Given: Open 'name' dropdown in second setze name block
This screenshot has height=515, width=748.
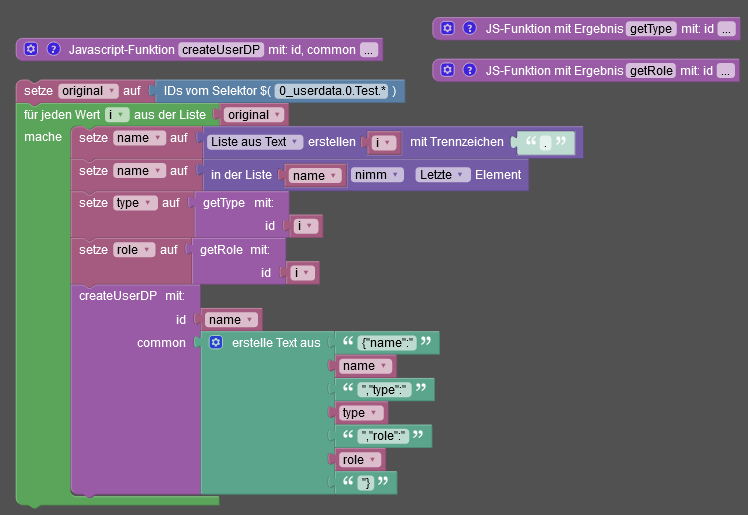Looking at the screenshot, I should 139,171.
